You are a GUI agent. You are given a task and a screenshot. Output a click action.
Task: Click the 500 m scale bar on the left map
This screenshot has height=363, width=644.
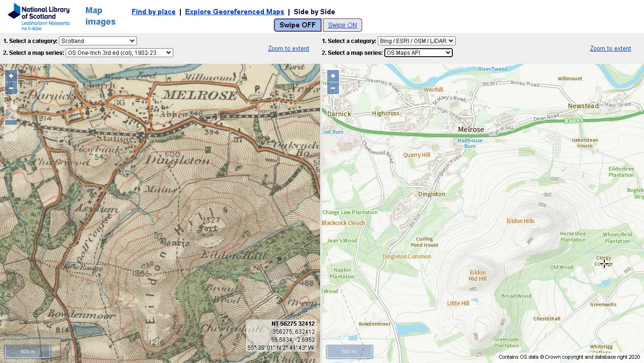(27, 351)
